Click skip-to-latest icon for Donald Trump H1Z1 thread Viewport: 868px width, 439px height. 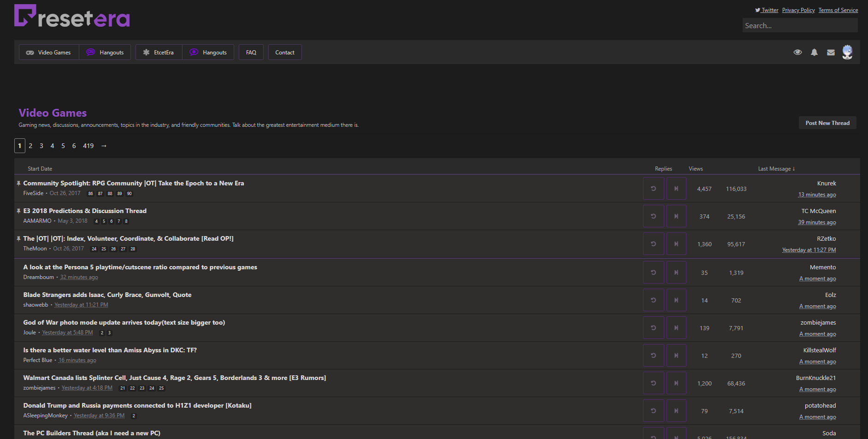coord(676,411)
